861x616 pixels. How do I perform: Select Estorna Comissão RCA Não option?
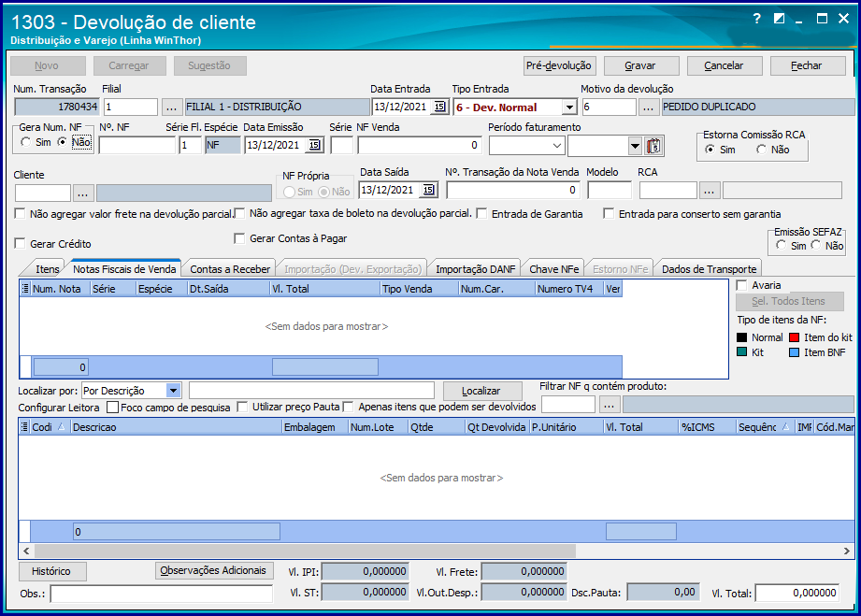tap(761, 150)
